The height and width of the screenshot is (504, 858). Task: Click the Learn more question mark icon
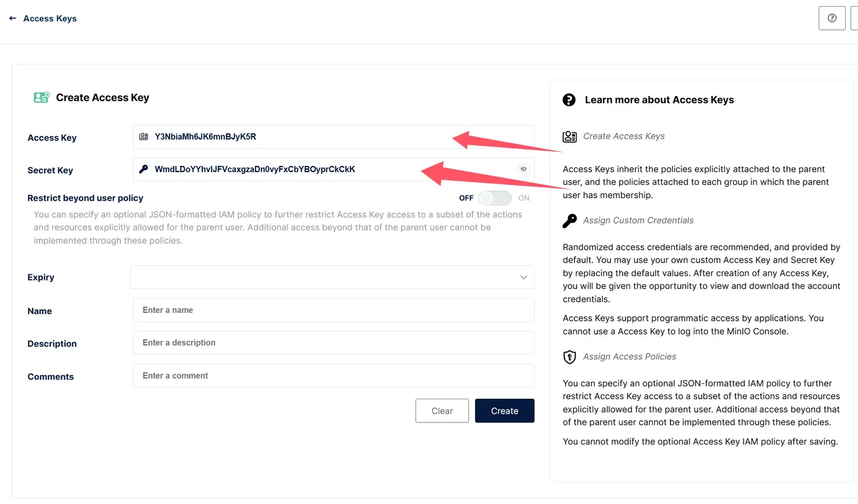pos(569,100)
